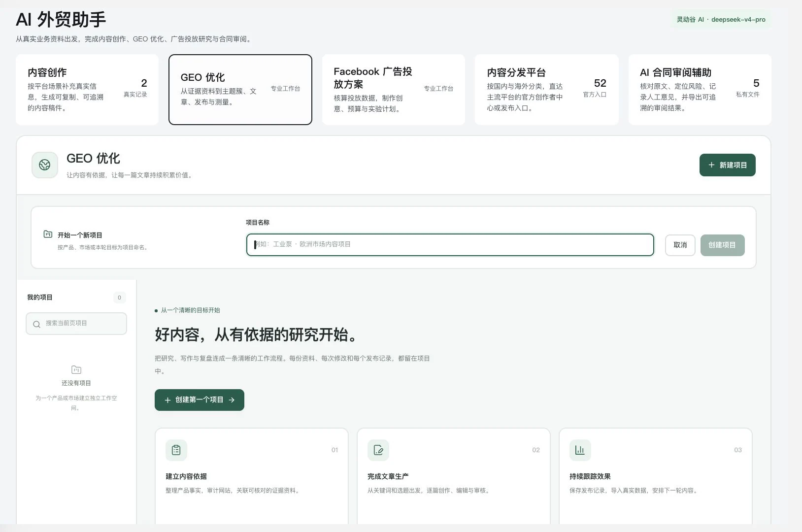Screen dimensions: 802x532
Task: Click the empty folder icon above 还没有项目
Action: click(x=76, y=370)
